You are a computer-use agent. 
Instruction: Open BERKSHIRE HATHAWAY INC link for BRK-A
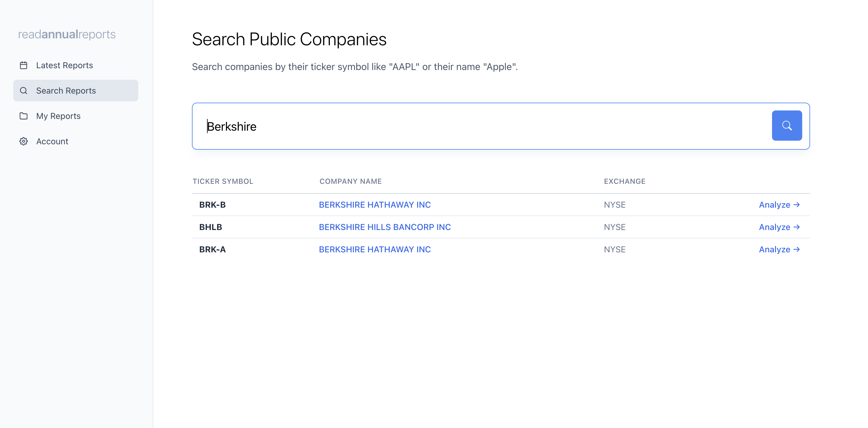374,249
